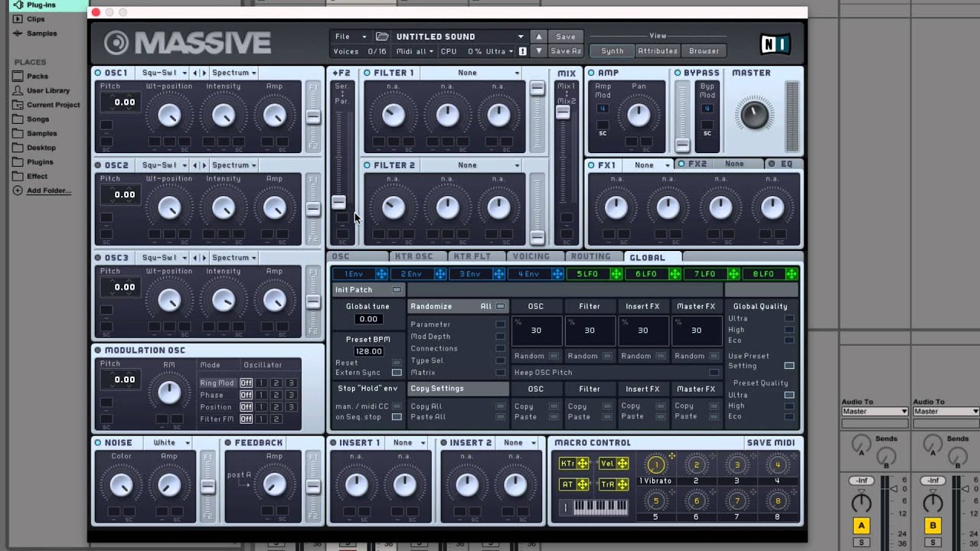
Task: Click the 2Env modulation drag handle
Action: (440, 274)
